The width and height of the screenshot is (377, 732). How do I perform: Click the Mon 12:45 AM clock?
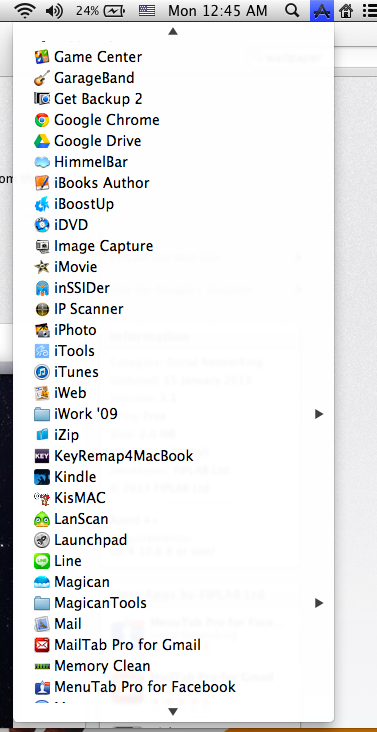[x=218, y=10]
